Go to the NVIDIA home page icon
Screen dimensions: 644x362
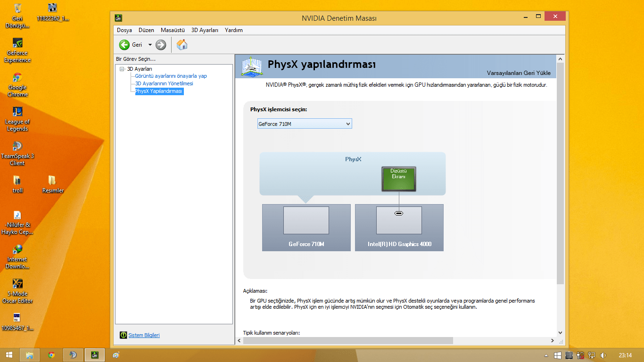(182, 45)
